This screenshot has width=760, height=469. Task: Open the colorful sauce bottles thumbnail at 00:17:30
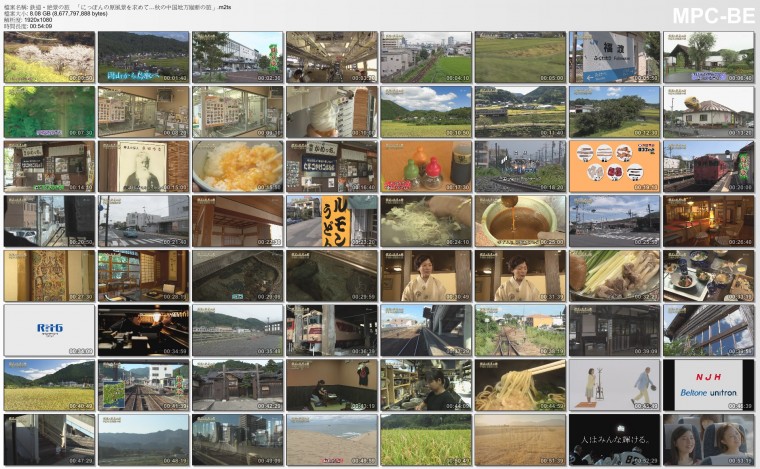pos(426,167)
